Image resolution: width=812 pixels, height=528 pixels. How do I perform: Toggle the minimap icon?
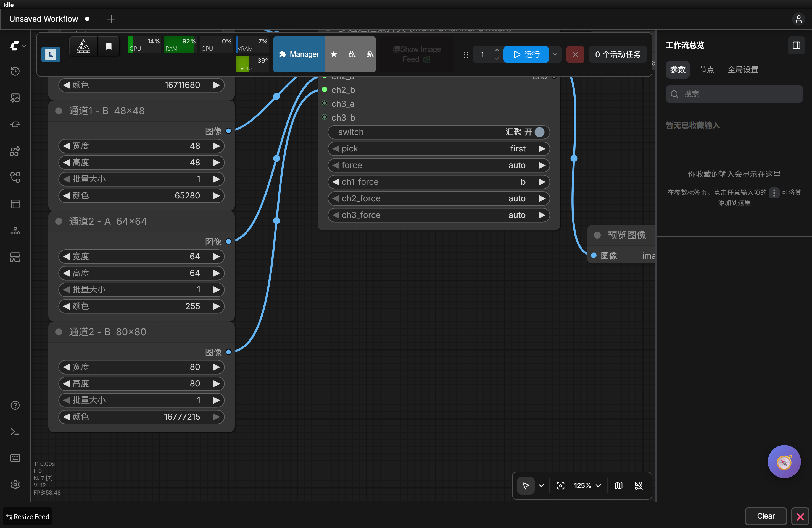click(x=619, y=486)
